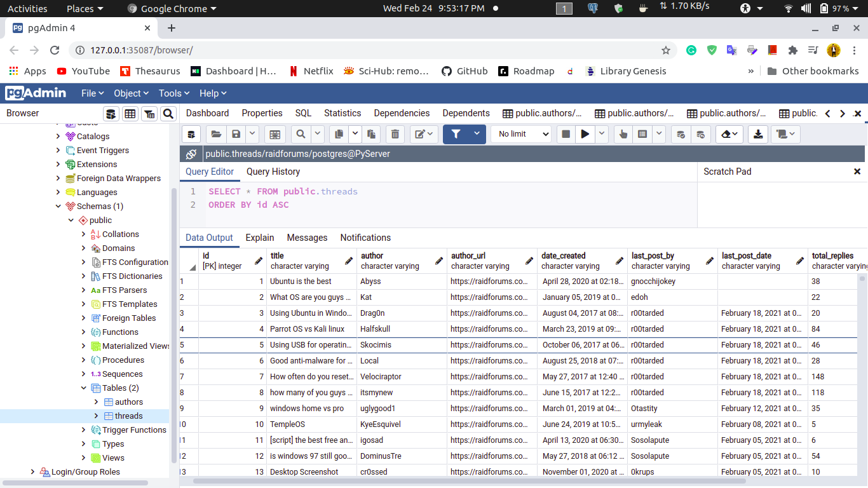
Task: Click the Execute play icon
Action: click(x=585, y=134)
